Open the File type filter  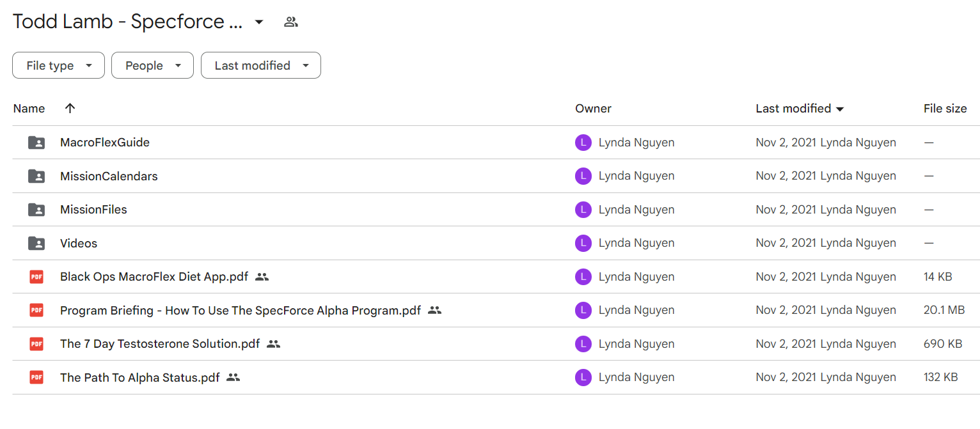click(58, 65)
